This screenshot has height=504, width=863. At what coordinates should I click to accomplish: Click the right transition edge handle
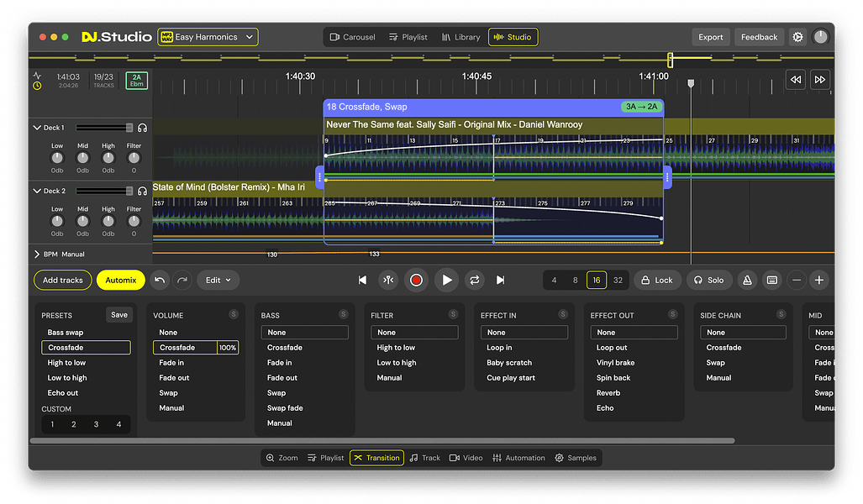coord(667,177)
